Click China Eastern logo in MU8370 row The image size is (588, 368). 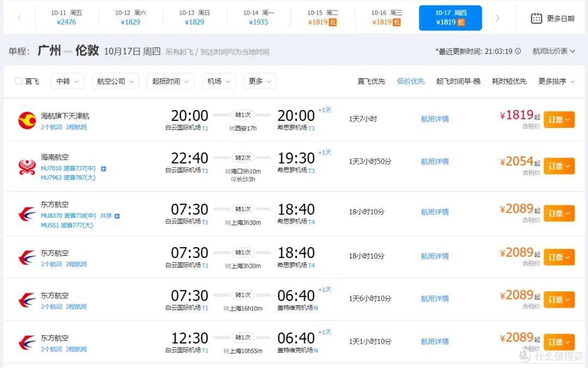(x=27, y=214)
